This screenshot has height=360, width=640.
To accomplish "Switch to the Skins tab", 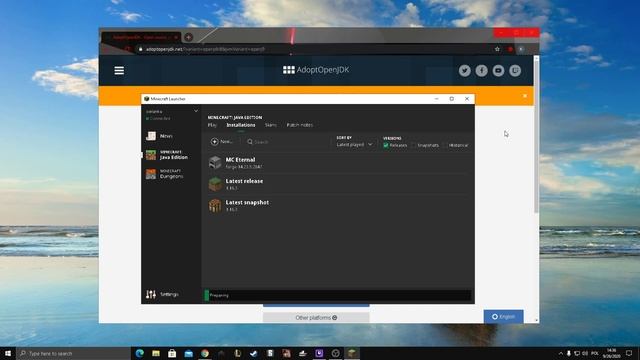I will [x=271, y=125].
